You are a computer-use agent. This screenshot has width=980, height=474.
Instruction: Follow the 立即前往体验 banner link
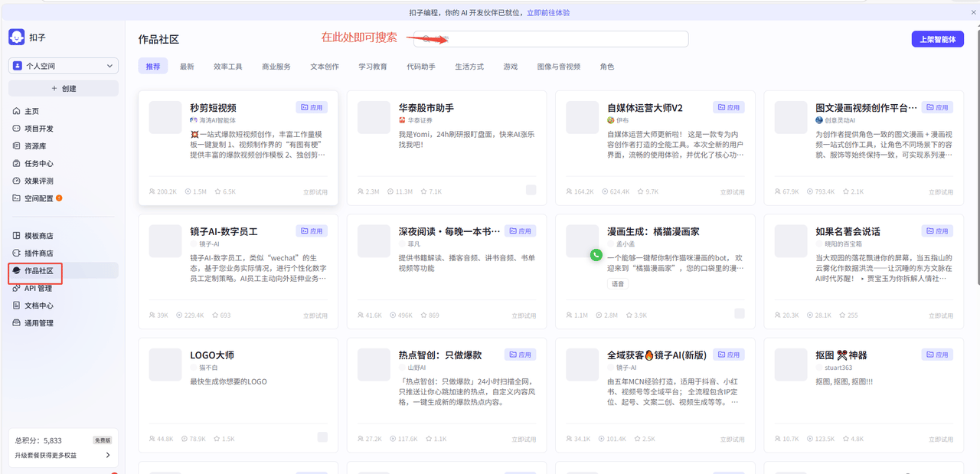tap(548, 12)
